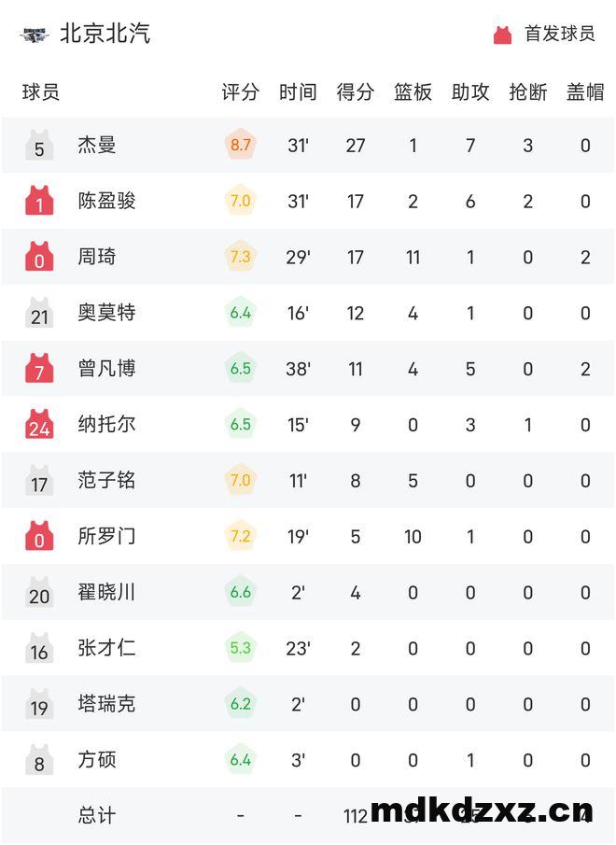Click 曾凡博's red number 7 jersey icon
The width and height of the screenshot is (616, 845).
39,369
